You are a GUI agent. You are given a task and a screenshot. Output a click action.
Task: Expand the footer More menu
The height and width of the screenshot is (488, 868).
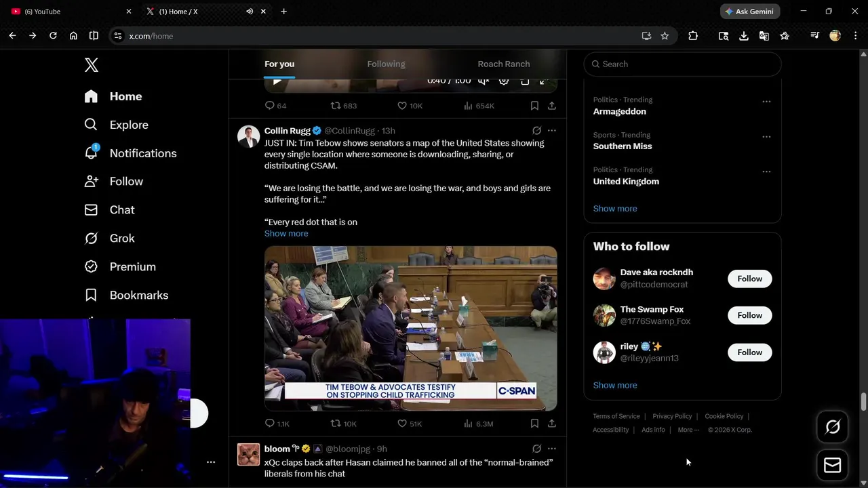[688, 430]
